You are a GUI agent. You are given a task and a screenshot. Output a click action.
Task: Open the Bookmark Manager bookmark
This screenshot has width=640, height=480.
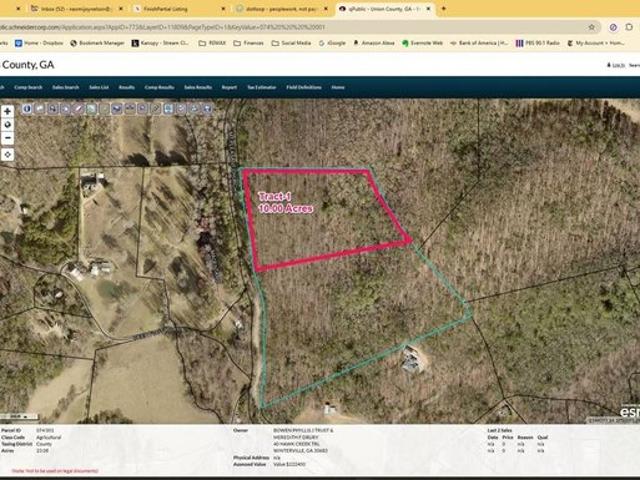[x=97, y=43]
